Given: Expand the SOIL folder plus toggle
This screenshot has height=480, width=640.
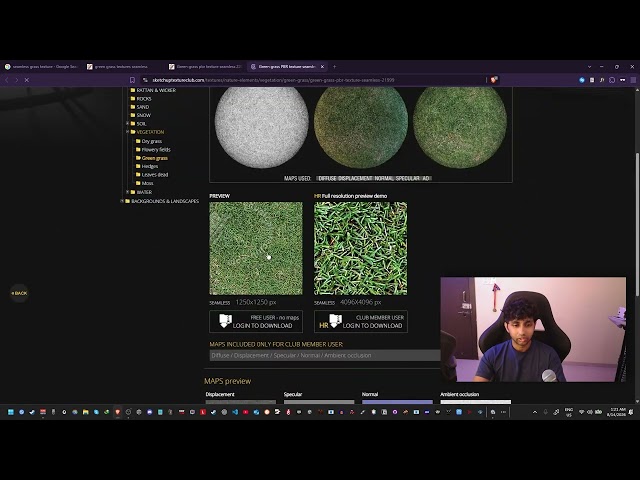Looking at the screenshot, I should pos(127,123).
